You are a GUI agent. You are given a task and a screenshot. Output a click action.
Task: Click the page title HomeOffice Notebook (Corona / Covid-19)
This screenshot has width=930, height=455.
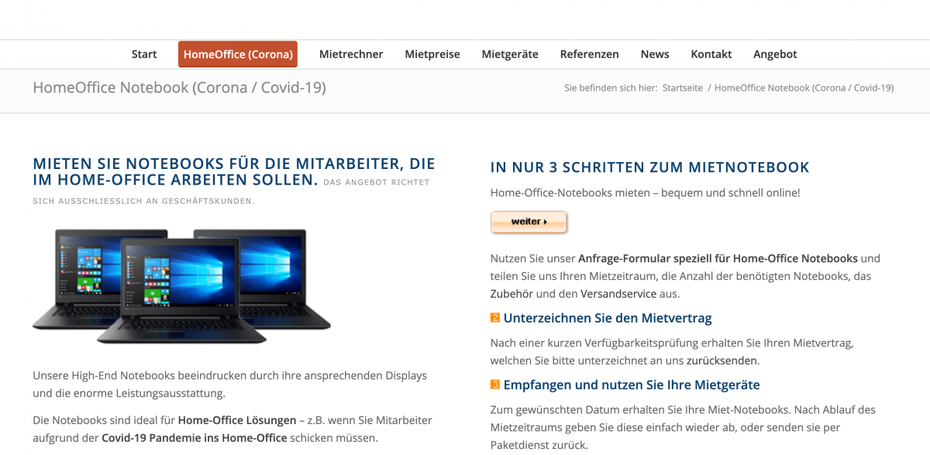pos(179,88)
